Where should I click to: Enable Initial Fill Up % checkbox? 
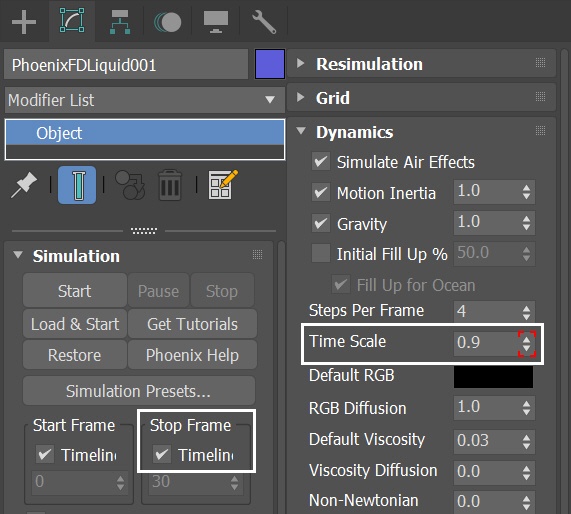321,253
